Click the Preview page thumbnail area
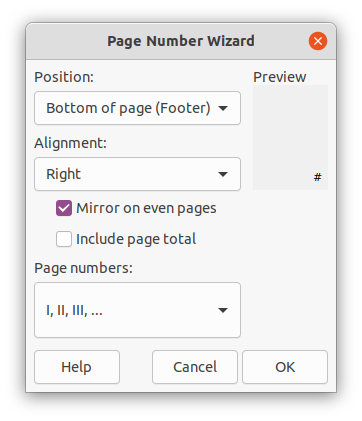Image resolution: width=362 pixels, height=421 pixels. click(290, 137)
